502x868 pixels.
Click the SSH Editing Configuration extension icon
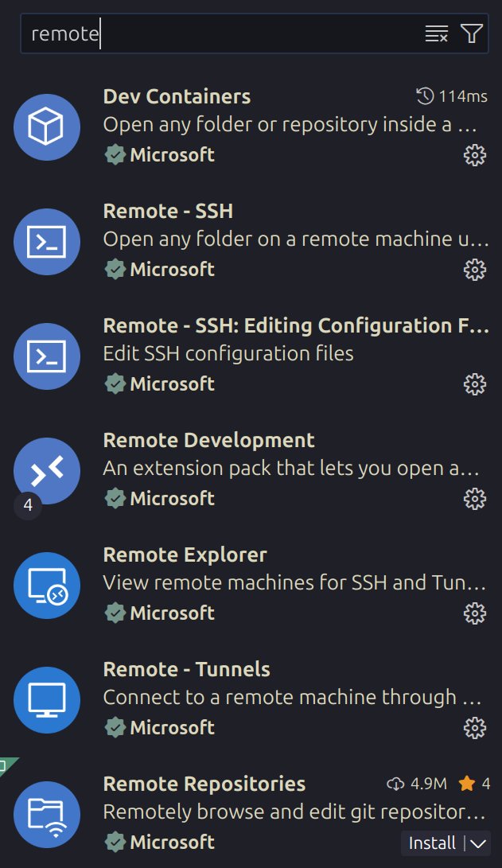click(x=47, y=356)
